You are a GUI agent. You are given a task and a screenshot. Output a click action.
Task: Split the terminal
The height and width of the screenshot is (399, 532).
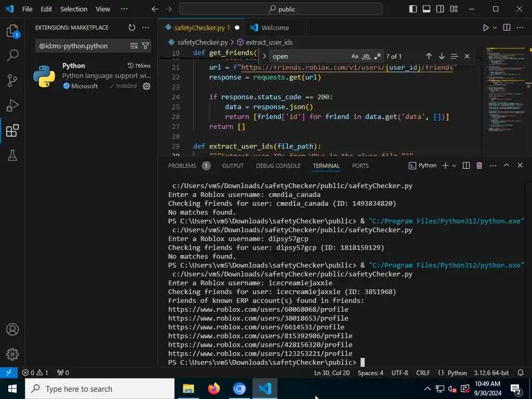(x=466, y=166)
